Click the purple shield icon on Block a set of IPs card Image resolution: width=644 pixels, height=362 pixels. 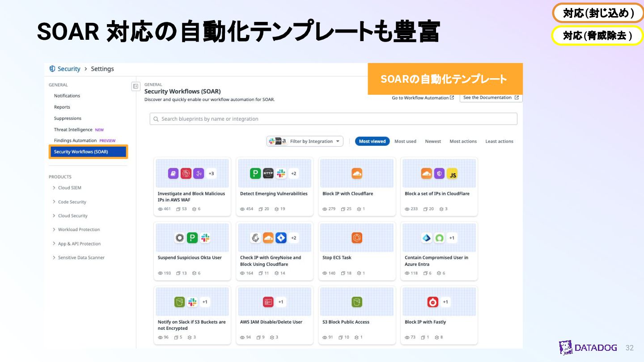(439, 173)
